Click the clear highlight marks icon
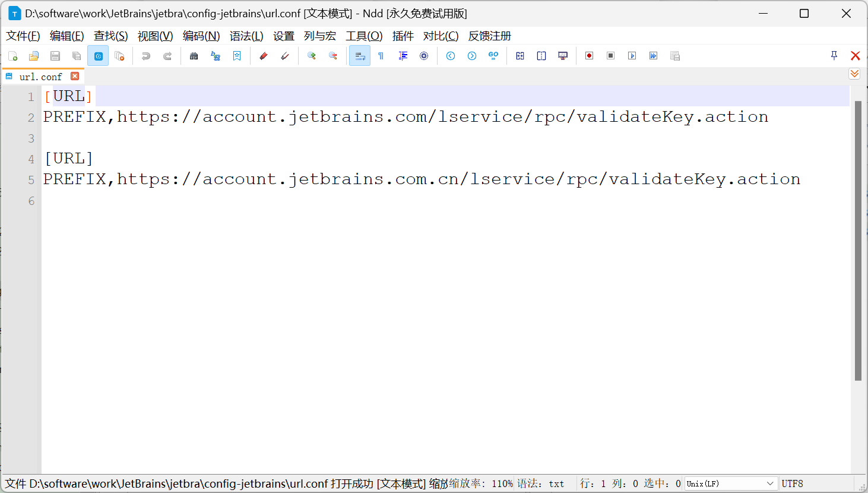 (x=285, y=56)
